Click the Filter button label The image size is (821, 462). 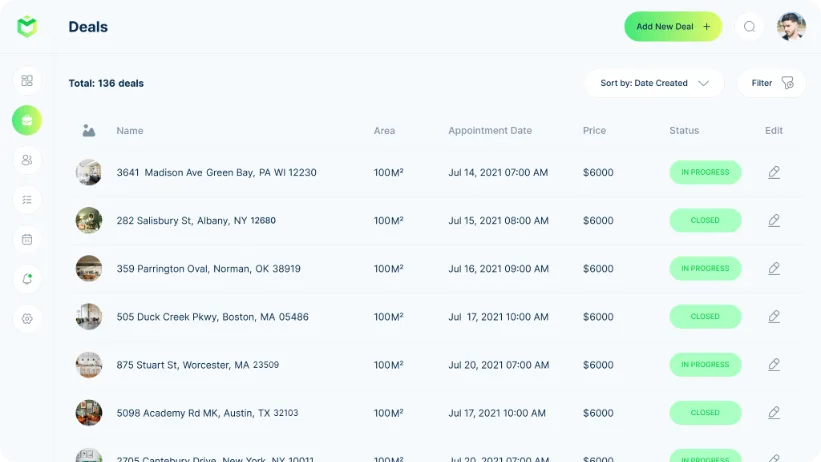(761, 83)
